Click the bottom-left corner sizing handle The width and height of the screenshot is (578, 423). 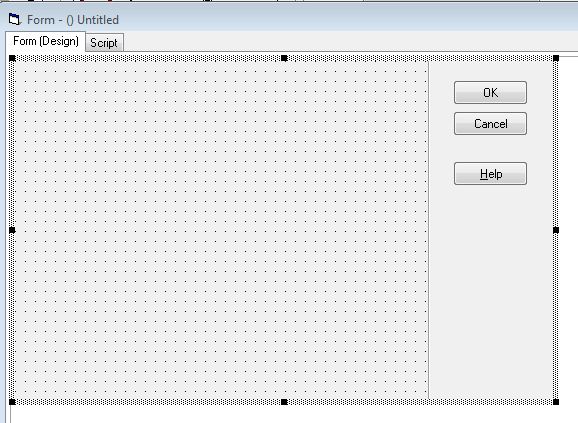click(12, 402)
